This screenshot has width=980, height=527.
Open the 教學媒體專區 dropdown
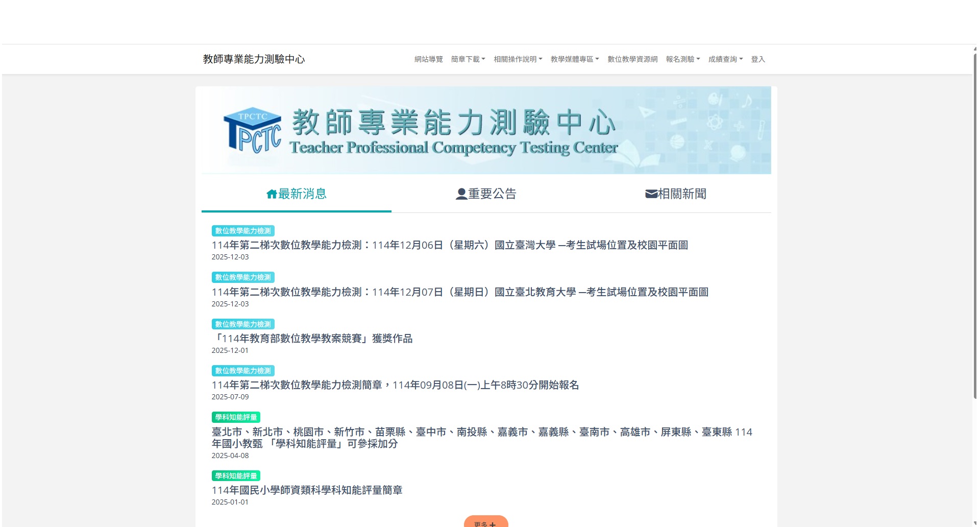click(x=575, y=59)
